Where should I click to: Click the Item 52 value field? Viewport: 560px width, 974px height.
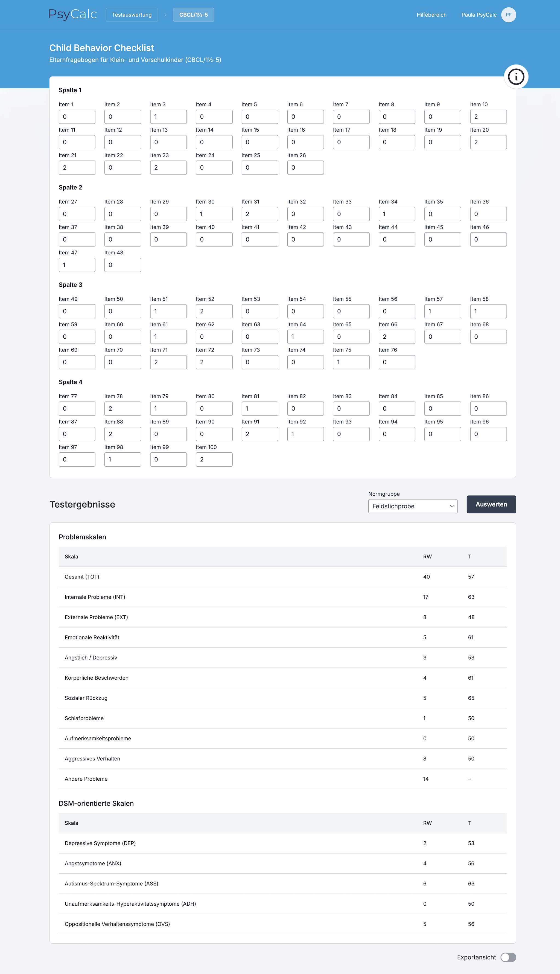click(214, 311)
